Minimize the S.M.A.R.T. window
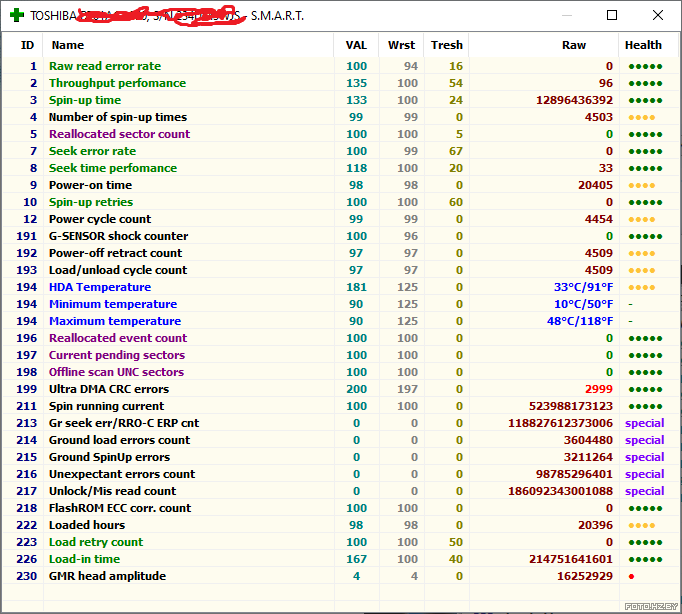Screen dimensions: 682x614 (567, 15)
